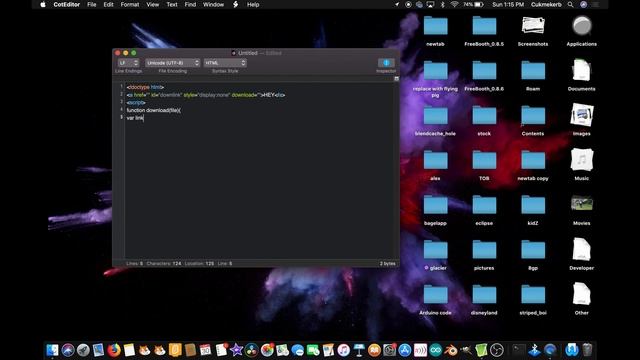Viewport: 640px width, 360px height.
Task: Open the Format menu
Action: [x=130, y=4]
